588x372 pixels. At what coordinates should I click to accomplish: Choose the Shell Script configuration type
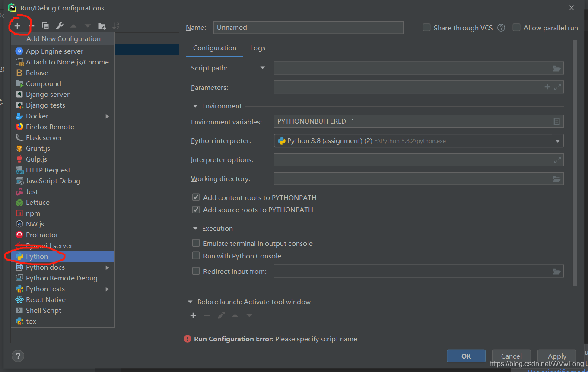[x=63, y=310]
